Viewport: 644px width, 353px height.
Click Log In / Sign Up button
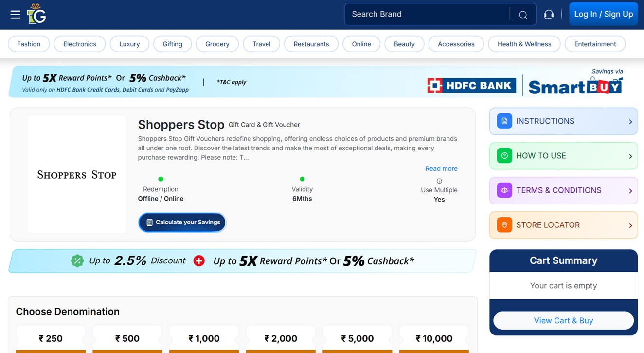[604, 14]
